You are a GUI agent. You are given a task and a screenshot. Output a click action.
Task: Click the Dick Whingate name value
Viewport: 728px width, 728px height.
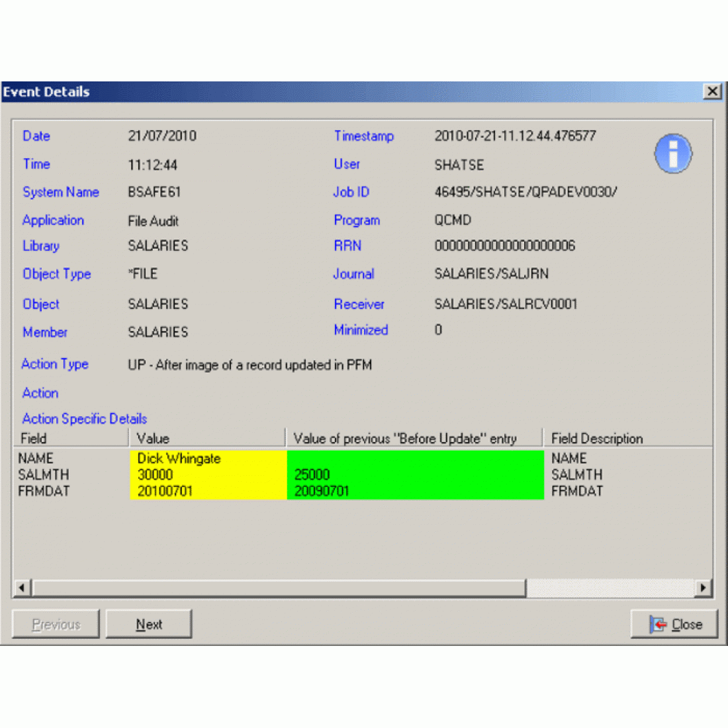pos(179,458)
